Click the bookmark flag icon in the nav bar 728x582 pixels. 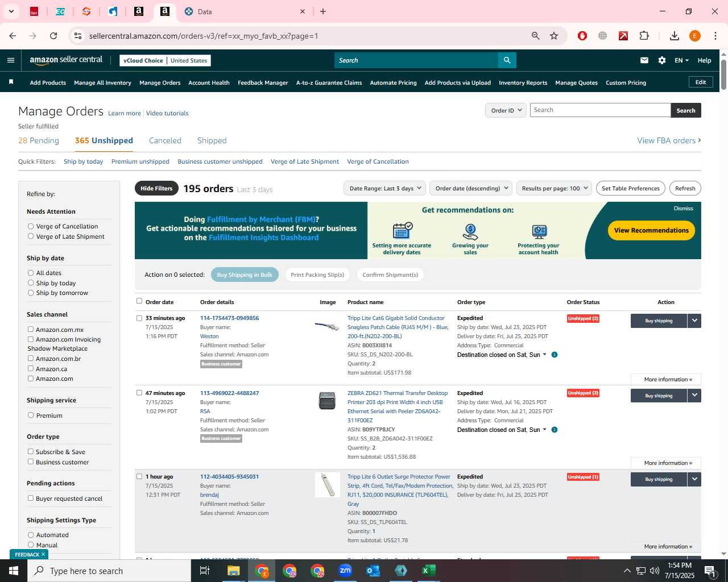click(x=11, y=82)
